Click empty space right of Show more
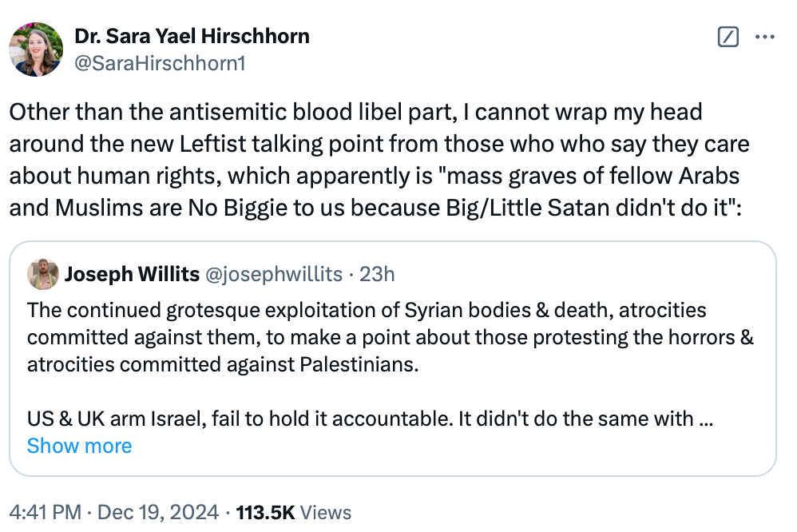This screenshot has height=532, width=797. click(x=439, y=446)
